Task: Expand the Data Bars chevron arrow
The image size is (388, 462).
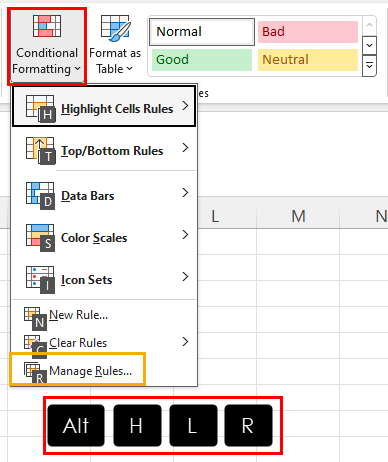Action: click(185, 193)
